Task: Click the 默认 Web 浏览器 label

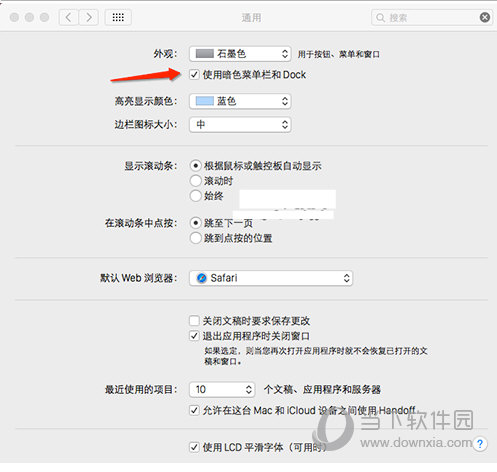Action: click(139, 278)
